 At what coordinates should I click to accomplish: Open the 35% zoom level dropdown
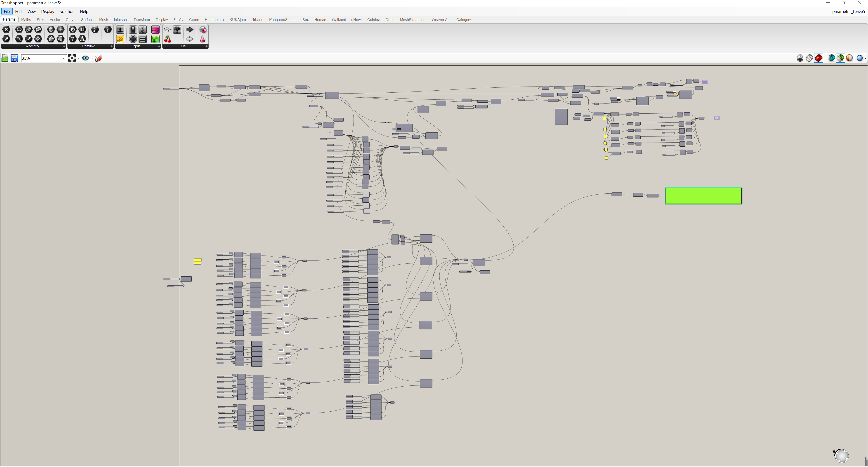(x=63, y=58)
